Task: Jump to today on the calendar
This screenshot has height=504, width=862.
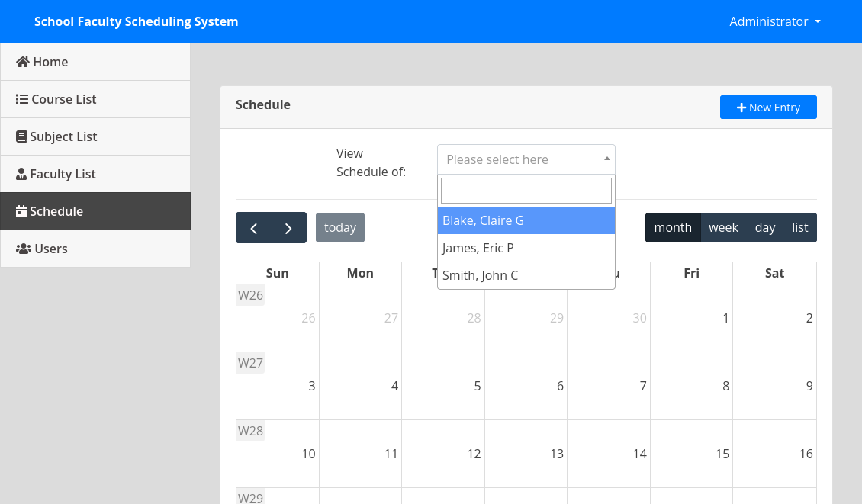Action: point(340,227)
